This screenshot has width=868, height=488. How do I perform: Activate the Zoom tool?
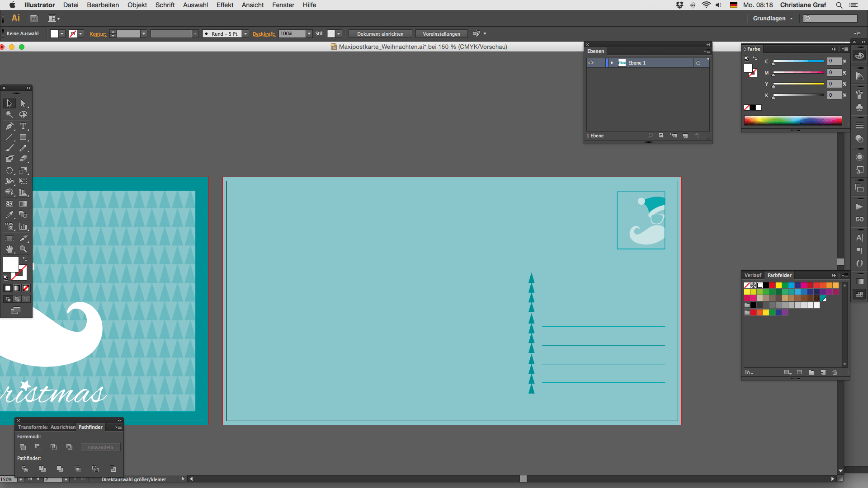click(23, 249)
